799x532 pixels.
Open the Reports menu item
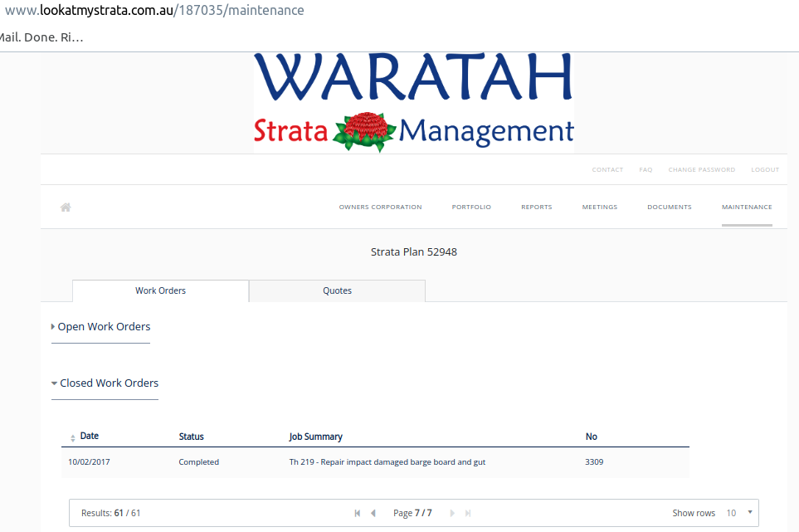537,207
